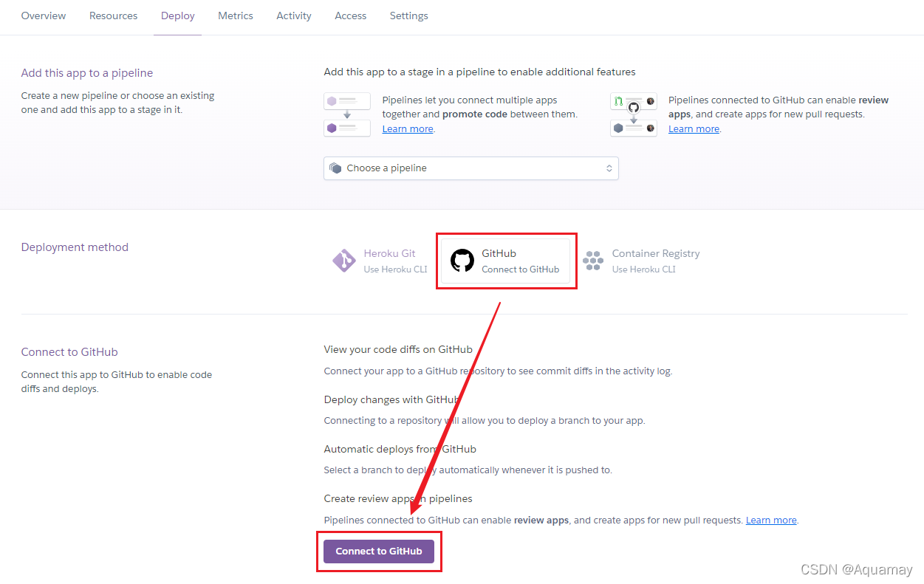This screenshot has width=924, height=584.
Task: Open Learn more link after new pull requests
Action: (771, 521)
